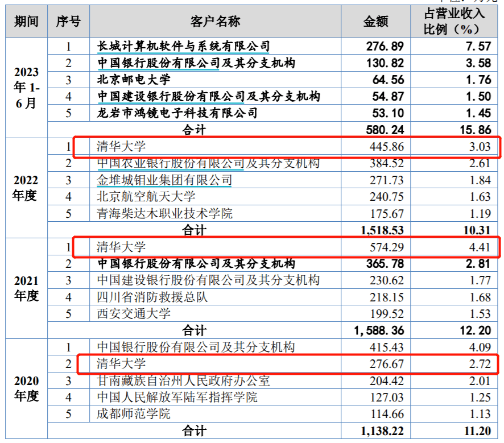
Task: Select 长城计算机软件与系统有限公司 customer cell
Action: point(215,46)
